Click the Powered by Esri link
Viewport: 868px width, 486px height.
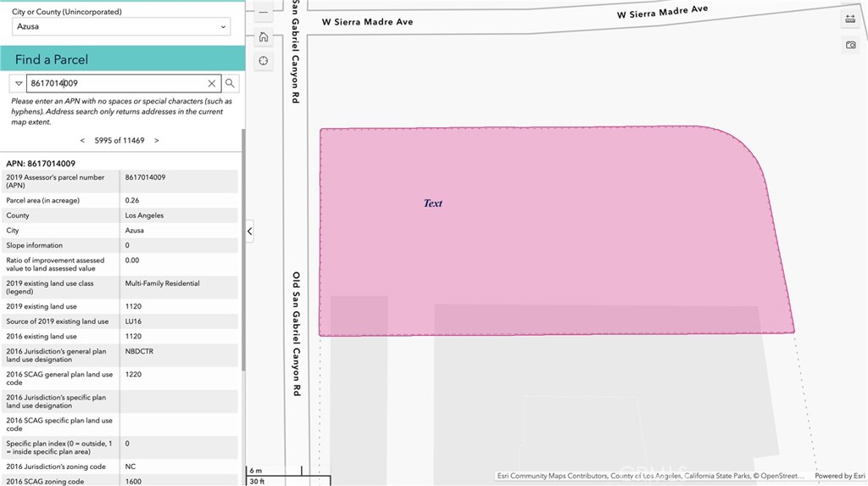pos(840,477)
